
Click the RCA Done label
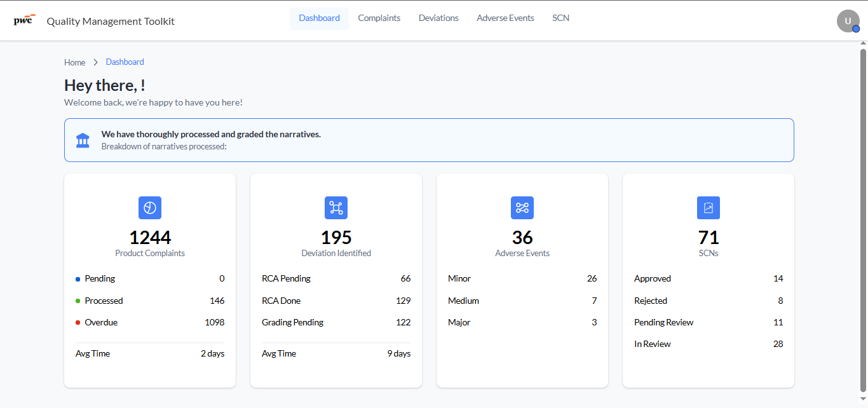pyautogui.click(x=281, y=301)
